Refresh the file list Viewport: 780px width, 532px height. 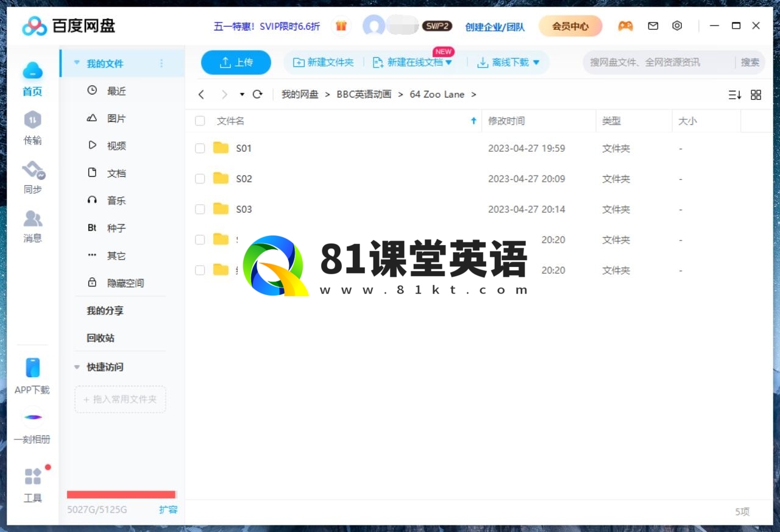pos(258,94)
